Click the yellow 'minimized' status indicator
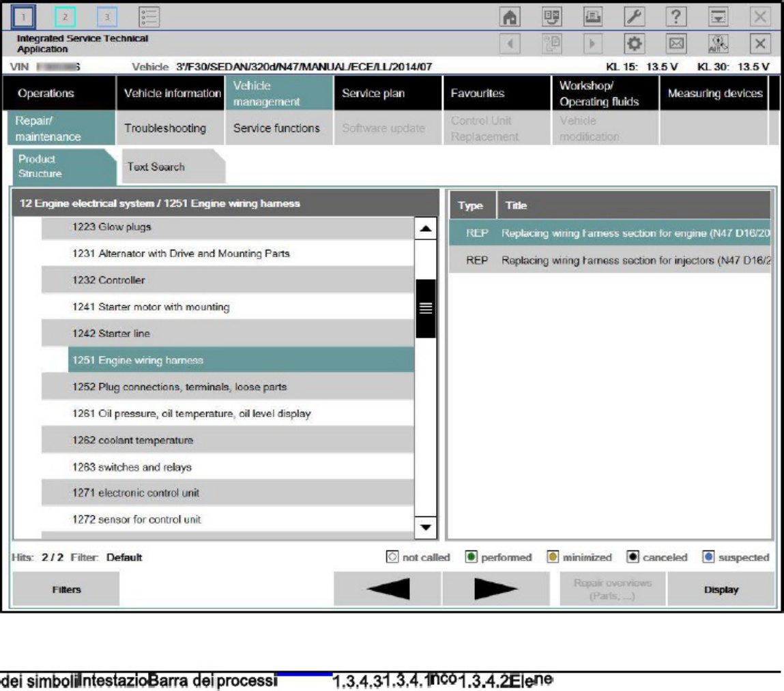784x691 pixels. tap(553, 557)
